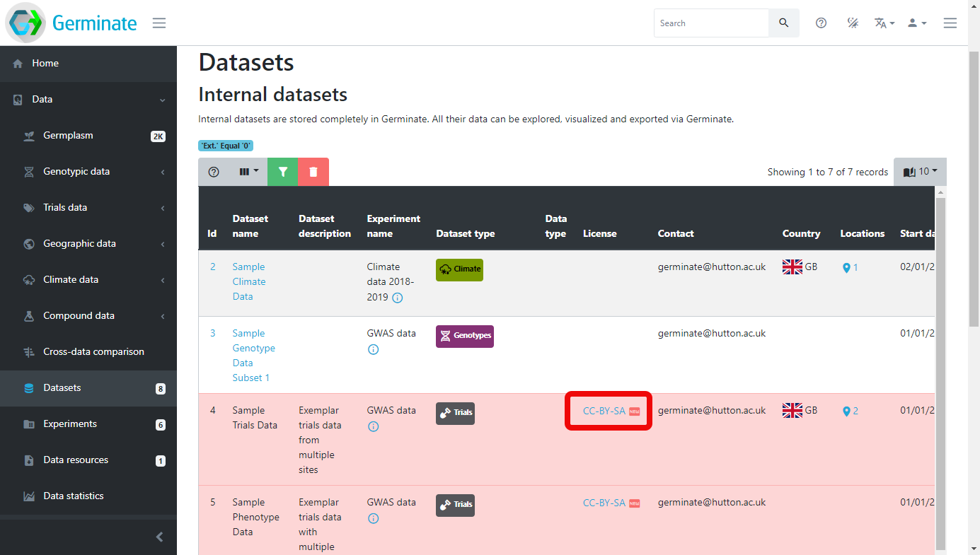The image size is (980, 555).
Task: Click the green filter funnel button
Action: [x=283, y=172]
